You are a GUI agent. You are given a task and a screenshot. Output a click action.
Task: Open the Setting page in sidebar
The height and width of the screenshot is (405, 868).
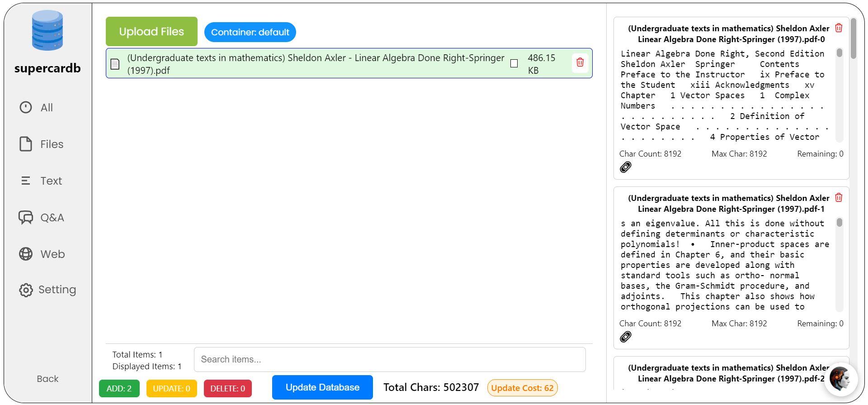pos(47,290)
